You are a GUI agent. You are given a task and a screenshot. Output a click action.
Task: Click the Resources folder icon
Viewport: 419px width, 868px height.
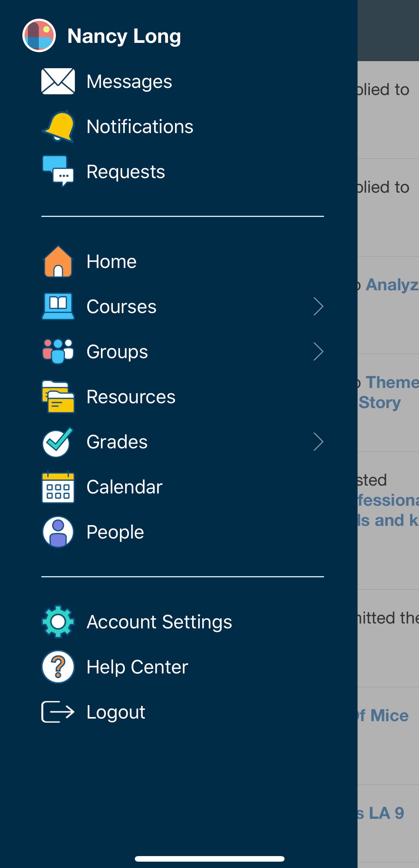click(x=58, y=397)
